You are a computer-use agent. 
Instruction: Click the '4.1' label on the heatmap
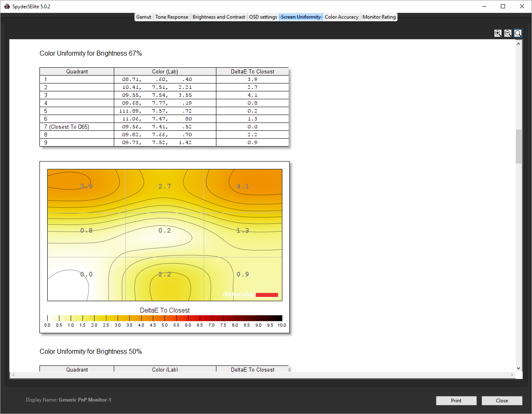pyautogui.click(x=243, y=186)
